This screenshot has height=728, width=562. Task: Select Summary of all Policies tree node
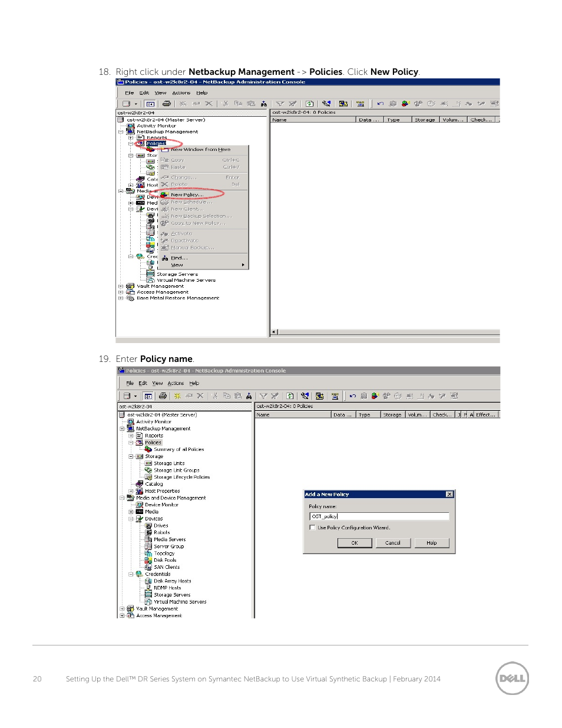179,450
